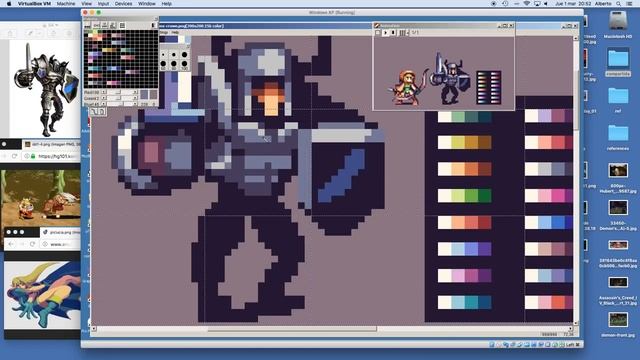Open the 'references' folder on desktop
Image resolution: width=640 pixels, height=360 pixels.
pyautogui.click(x=618, y=134)
